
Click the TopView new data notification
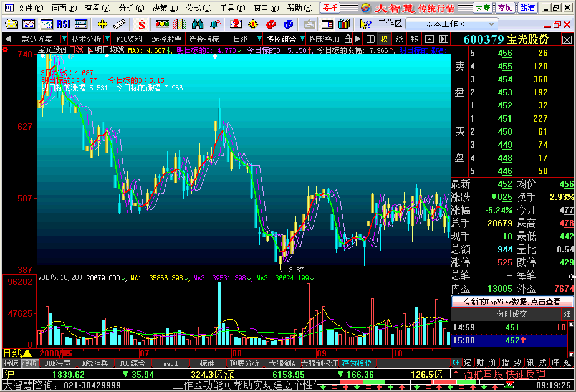512,302
